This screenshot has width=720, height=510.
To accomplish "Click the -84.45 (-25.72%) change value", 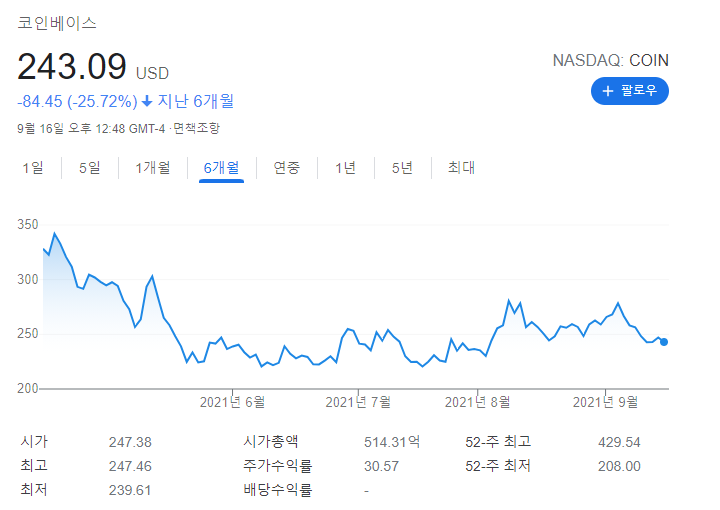I will [x=77, y=101].
